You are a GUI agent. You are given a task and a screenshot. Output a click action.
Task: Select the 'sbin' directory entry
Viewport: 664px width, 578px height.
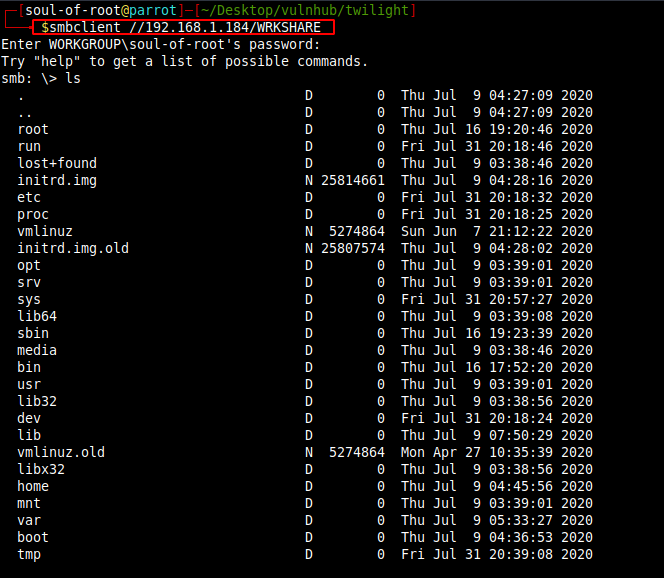(x=33, y=333)
